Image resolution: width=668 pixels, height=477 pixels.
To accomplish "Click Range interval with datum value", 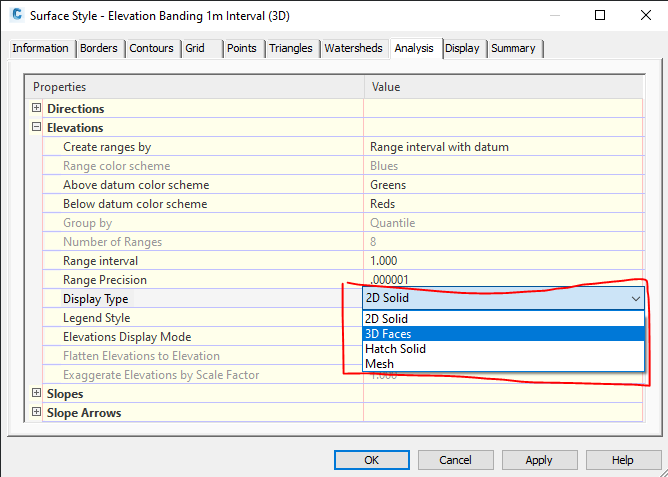I will coord(439,147).
